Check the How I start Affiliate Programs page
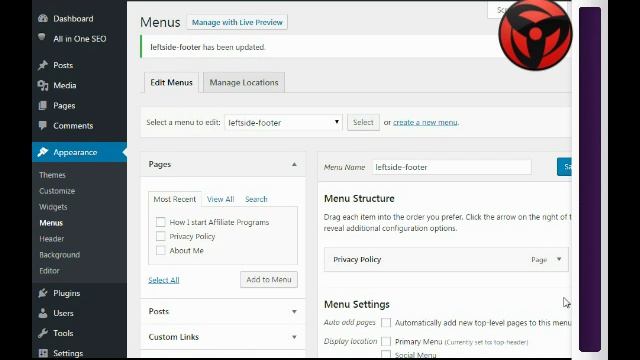640x360 pixels. (160, 222)
